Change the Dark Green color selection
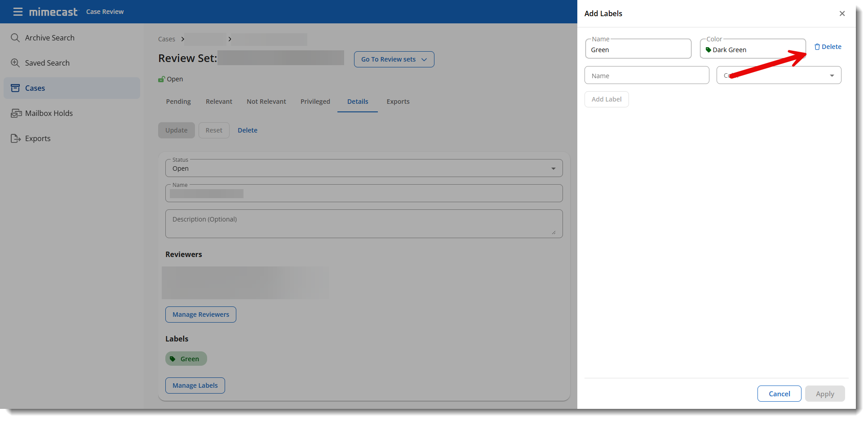This screenshot has width=868, height=421. [753, 49]
